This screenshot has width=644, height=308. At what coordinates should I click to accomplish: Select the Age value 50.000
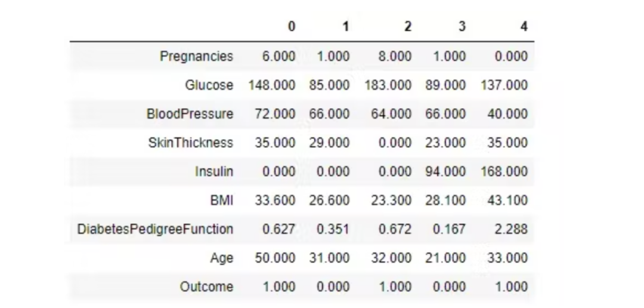275,258
